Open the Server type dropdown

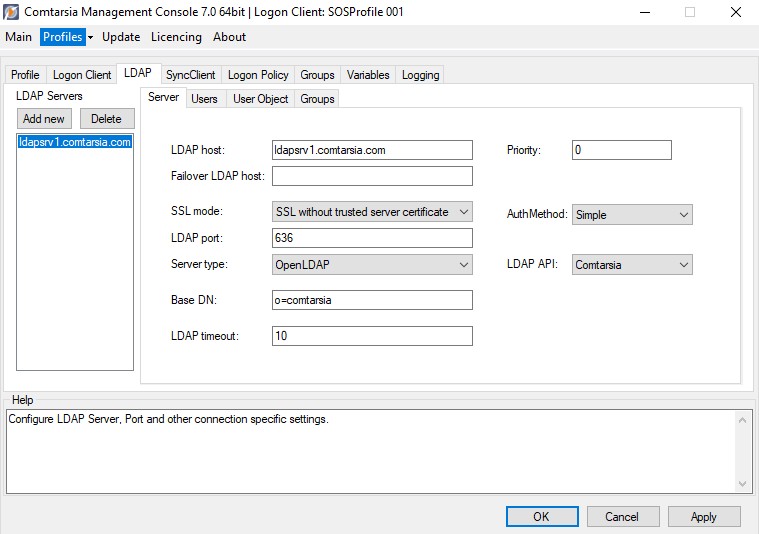pyautogui.click(x=372, y=265)
